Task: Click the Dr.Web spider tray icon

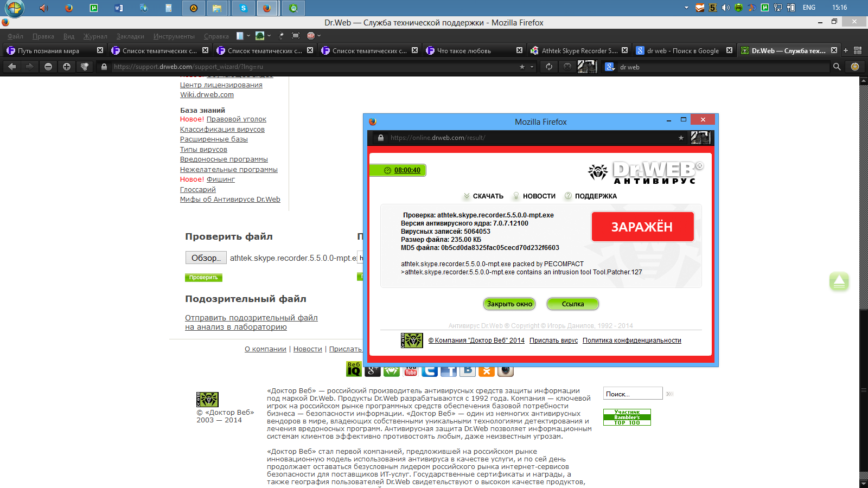Action: (738, 8)
